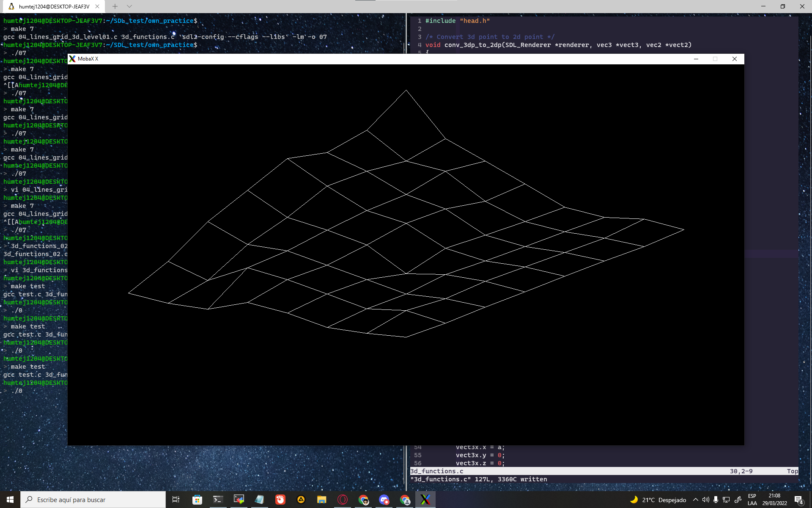Click the 'vect3x.y = 0;' code line
812x508 pixels.
tap(480, 455)
